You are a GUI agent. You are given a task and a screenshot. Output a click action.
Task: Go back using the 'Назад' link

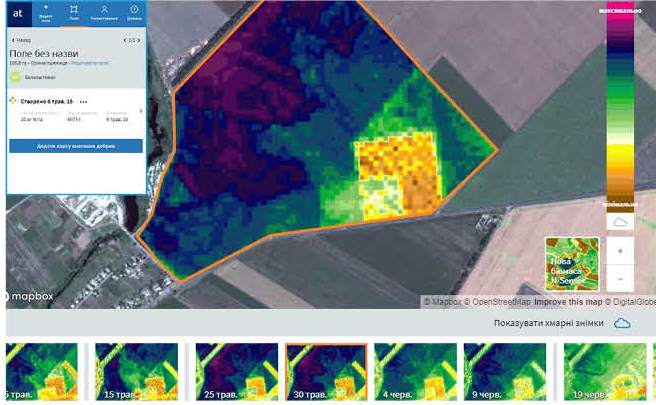(18, 40)
